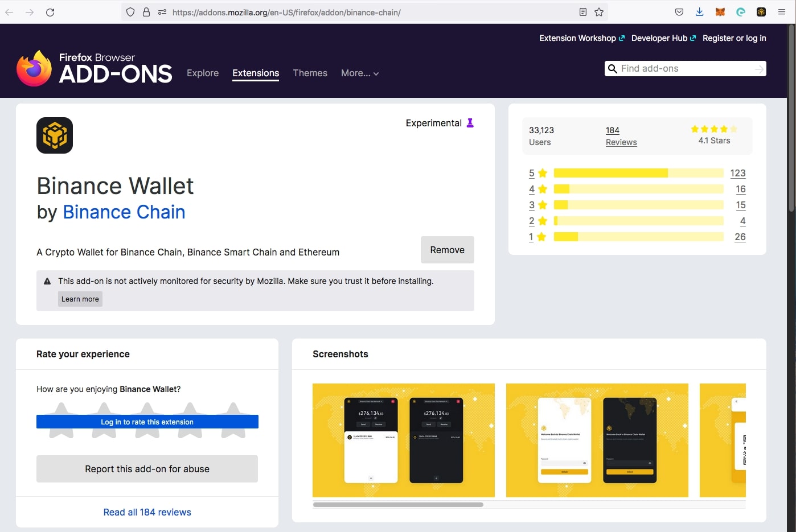Switch to the Themes section
796x532 pixels.
pyautogui.click(x=310, y=73)
